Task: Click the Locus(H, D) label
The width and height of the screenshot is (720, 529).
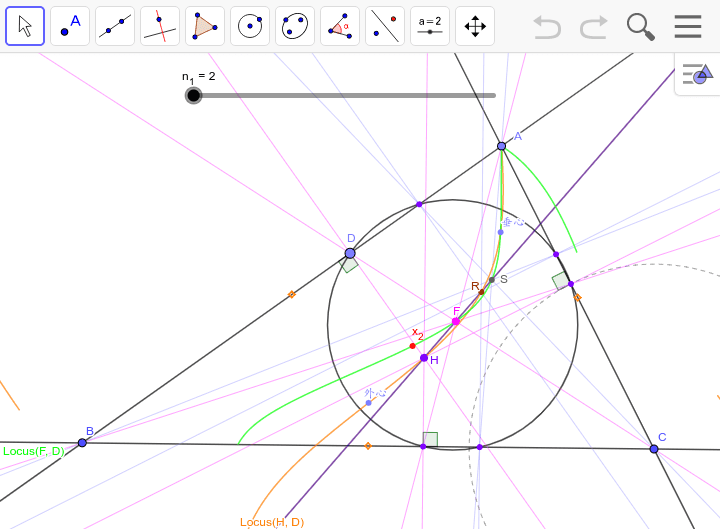Action: coord(272,523)
